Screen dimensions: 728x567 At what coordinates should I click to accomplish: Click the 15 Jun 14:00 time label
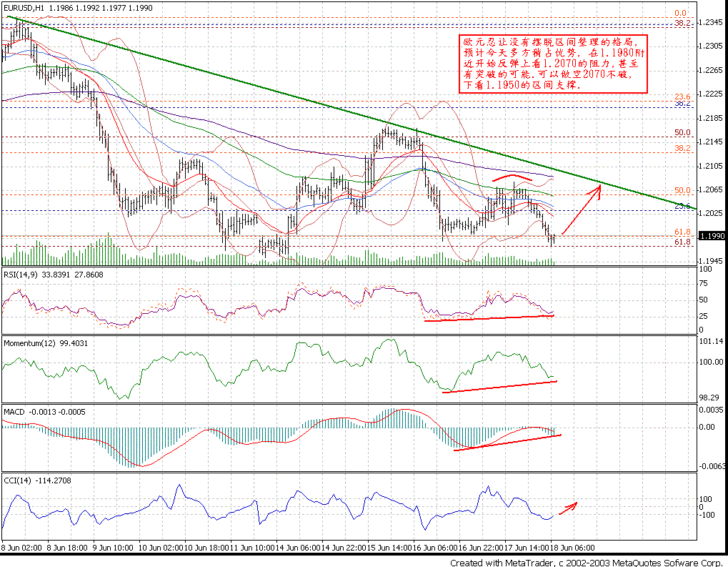(x=388, y=548)
